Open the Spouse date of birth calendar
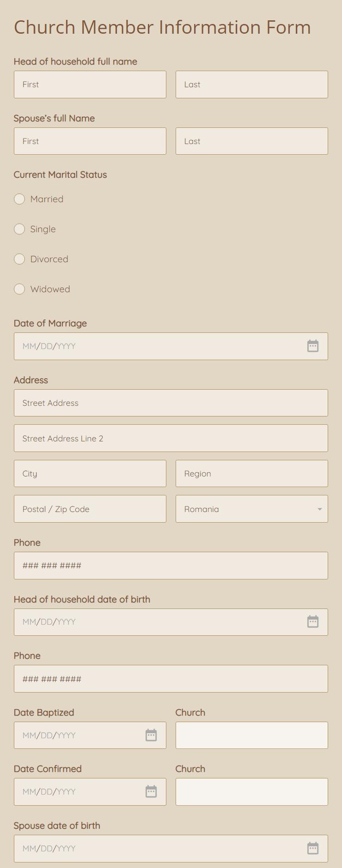Image resolution: width=342 pixels, height=868 pixels. pyautogui.click(x=313, y=848)
